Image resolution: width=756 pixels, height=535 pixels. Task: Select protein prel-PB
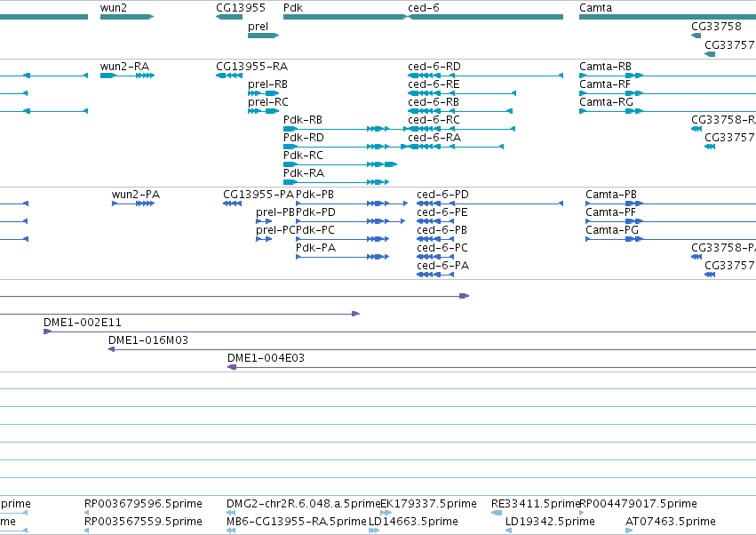point(275,212)
